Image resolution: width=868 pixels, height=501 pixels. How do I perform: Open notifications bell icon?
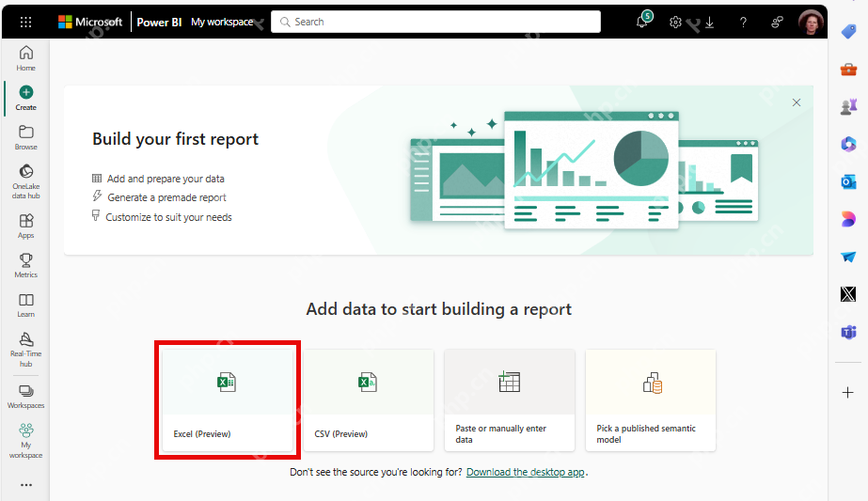(642, 22)
